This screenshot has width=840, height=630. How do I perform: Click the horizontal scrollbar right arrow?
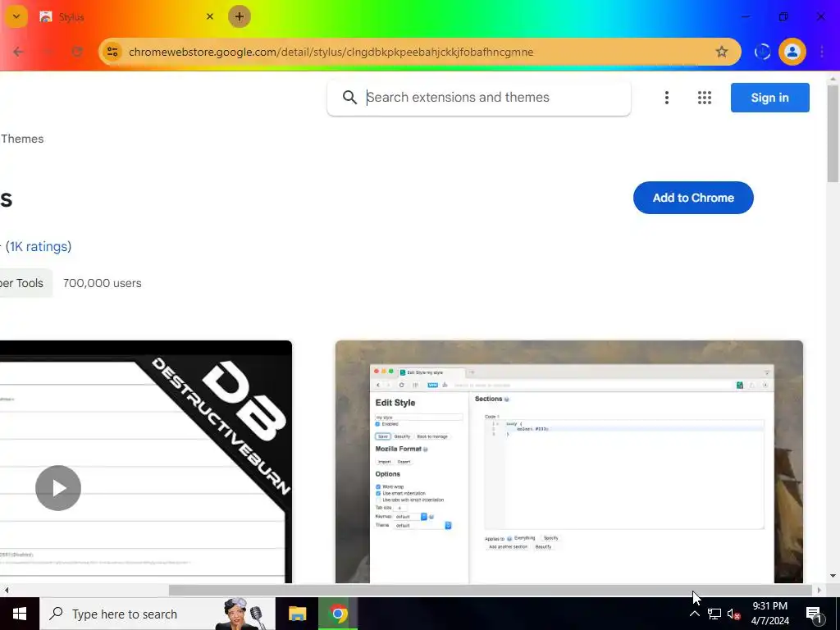coord(819,591)
